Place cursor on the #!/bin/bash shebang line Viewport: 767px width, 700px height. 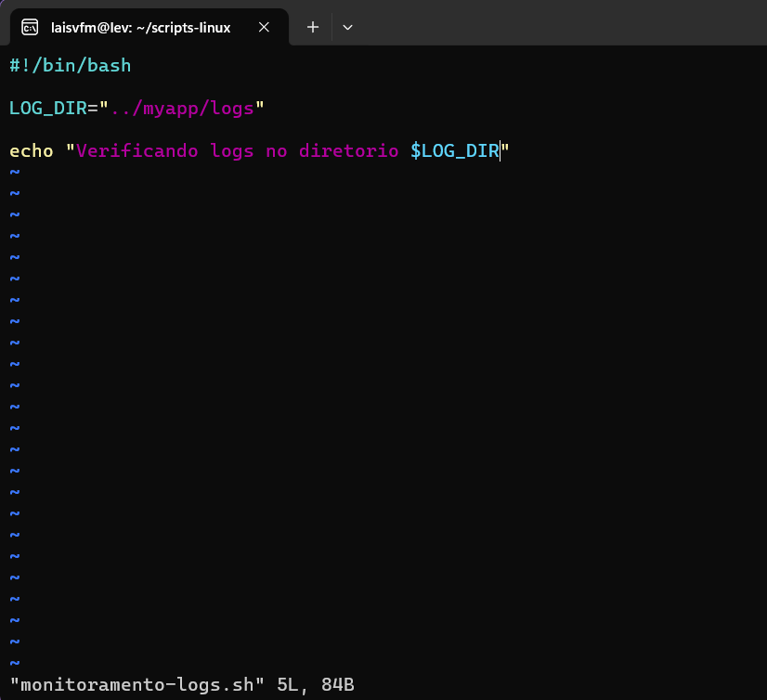pos(71,65)
